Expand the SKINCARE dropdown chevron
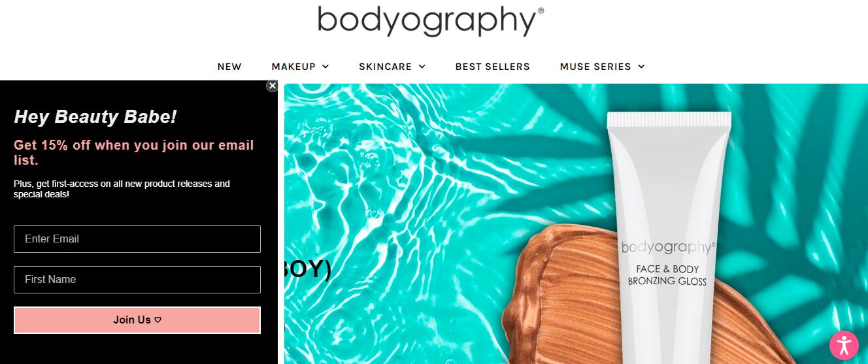This screenshot has height=364, width=868. 422,67
